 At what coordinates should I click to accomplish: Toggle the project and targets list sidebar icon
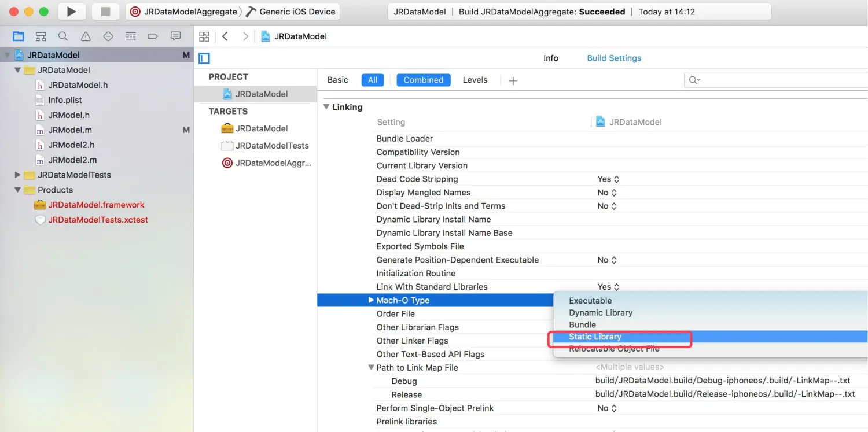[x=204, y=58]
